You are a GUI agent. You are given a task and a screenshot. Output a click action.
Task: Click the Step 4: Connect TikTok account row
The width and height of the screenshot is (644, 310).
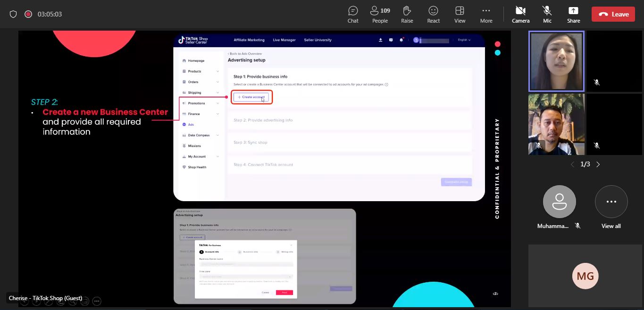350,164
